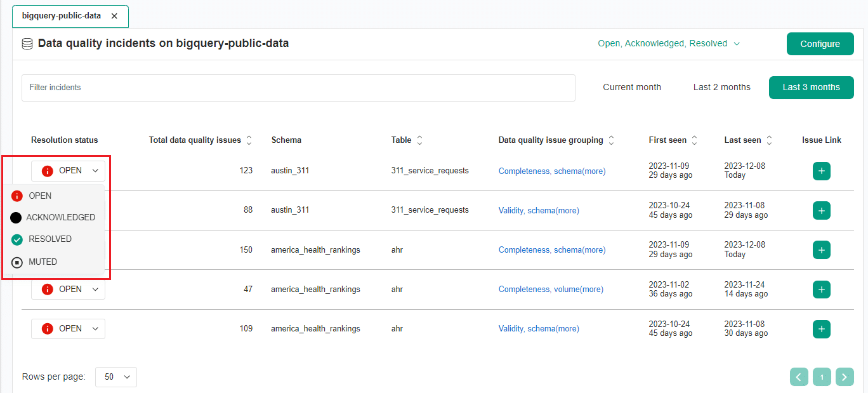The width and height of the screenshot is (868, 393).
Task: Open the Issue Link plus icon for austin_311 row
Action: pos(821,171)
